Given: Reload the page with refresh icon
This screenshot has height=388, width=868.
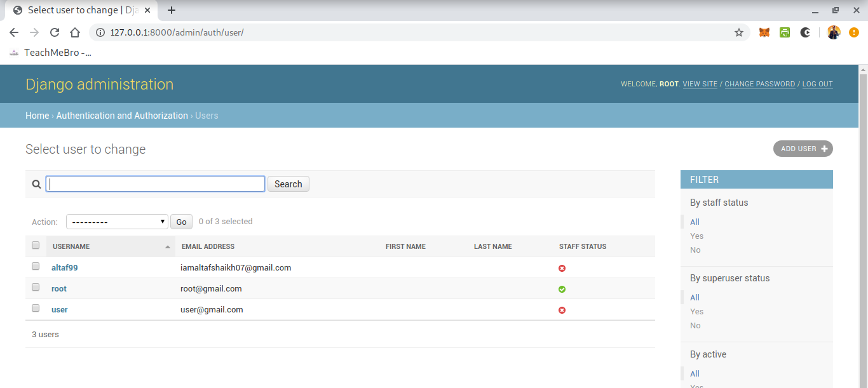Looking at the screenshot, I should pyautogui.click(x=55, y=32).
